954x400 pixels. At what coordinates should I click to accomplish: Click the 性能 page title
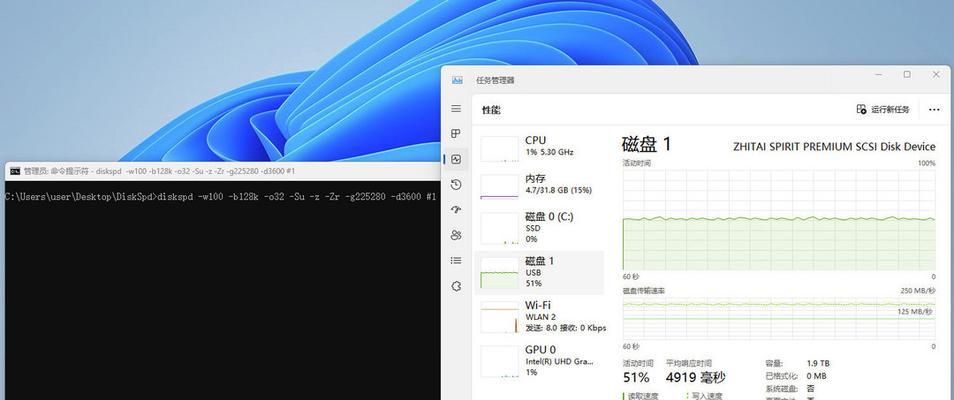[x=491, y=110]
